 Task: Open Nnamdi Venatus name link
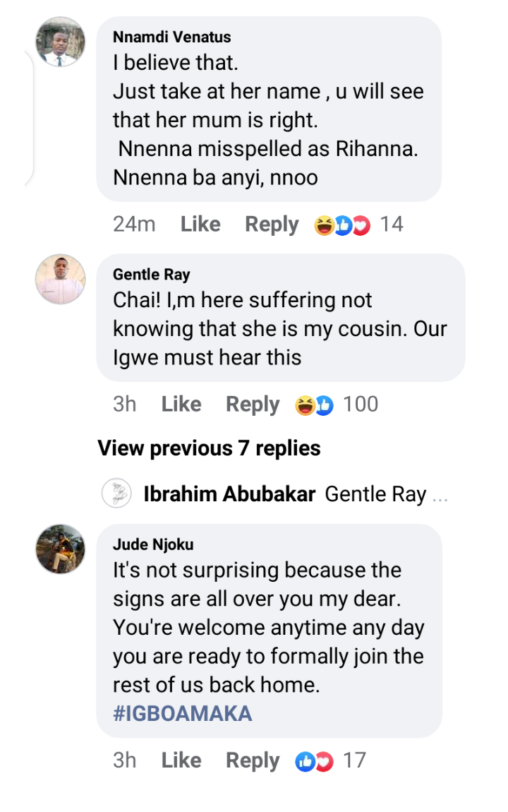pos(171,37)
